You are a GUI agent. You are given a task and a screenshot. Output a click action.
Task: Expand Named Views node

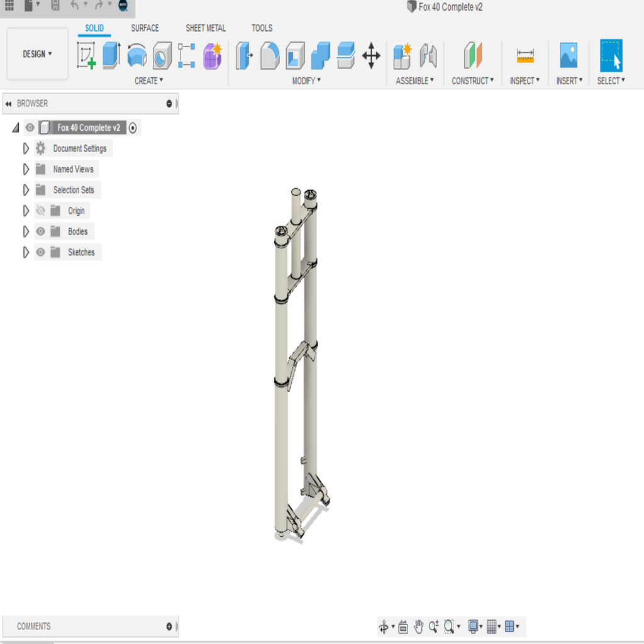(x=26, y=169)
